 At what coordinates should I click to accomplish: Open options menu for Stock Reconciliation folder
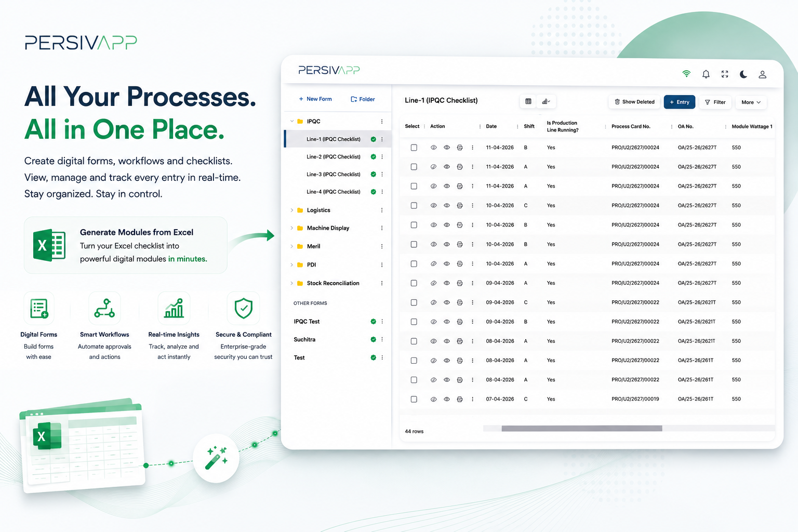381,283
